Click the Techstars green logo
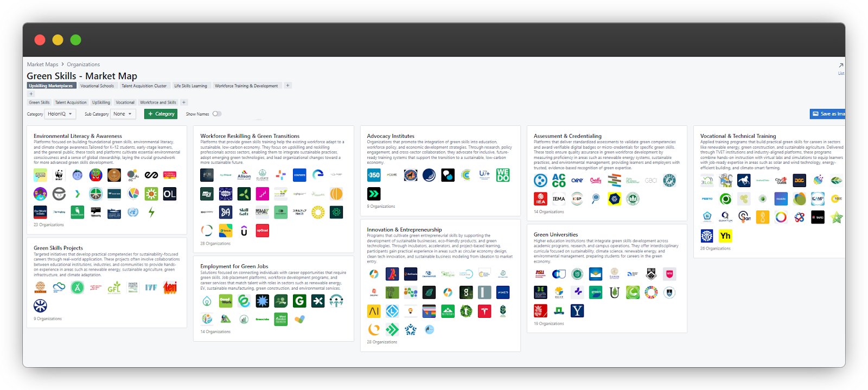Viewport: 868px width, 390px height. 448,311
